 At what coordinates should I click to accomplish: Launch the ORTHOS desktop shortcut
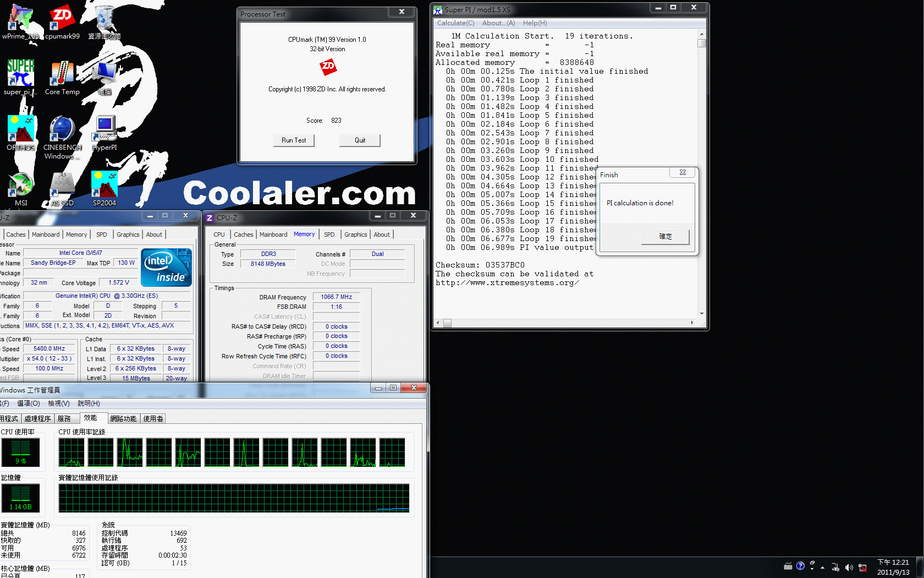(x=20, y=132)
